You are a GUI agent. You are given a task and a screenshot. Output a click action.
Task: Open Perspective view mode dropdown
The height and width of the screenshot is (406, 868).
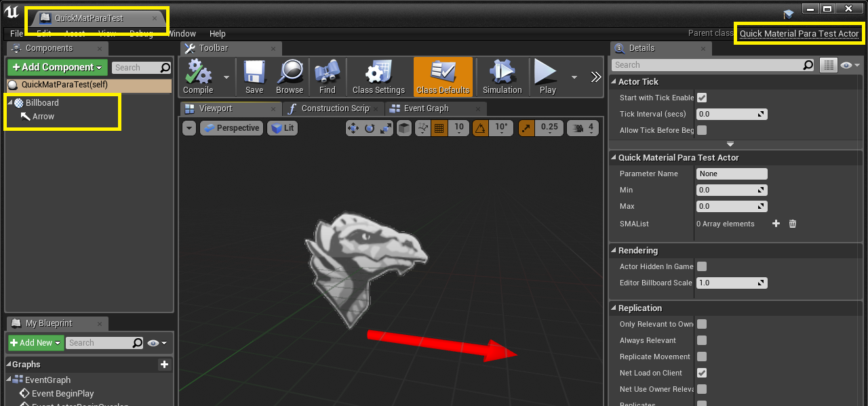[231, 127]
